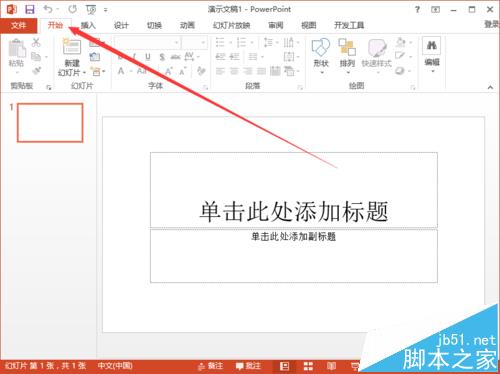Save the presentation from quick access toolbar
The width and height of the screenshot is (500, 374).
pyautogui.click(x=30, y=9)
